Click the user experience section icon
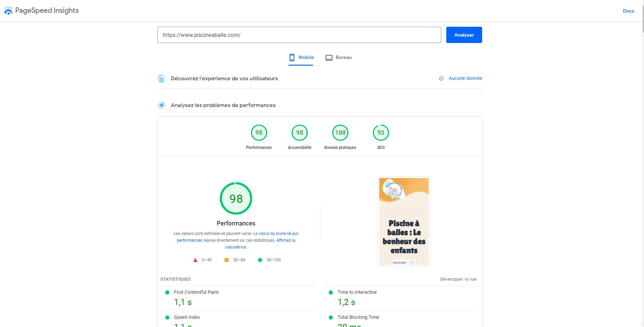The image size is (644, 327). pyautogui.click(x=162, y=79)
